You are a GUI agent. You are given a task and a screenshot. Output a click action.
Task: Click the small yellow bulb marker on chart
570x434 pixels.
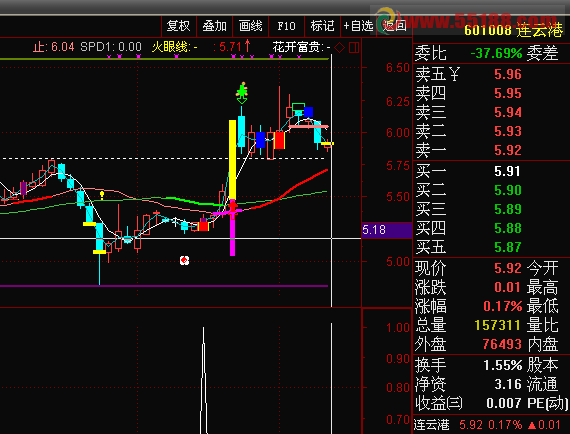(x=102, y=195)
